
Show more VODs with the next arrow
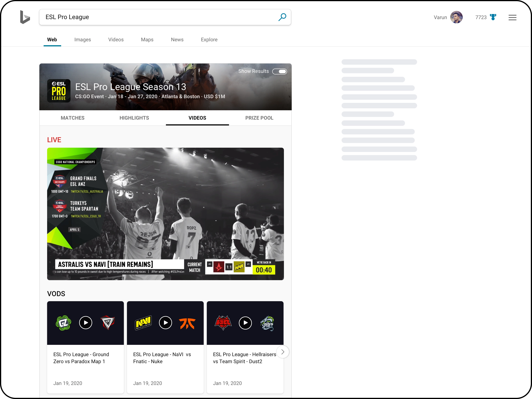coord(283,352)
